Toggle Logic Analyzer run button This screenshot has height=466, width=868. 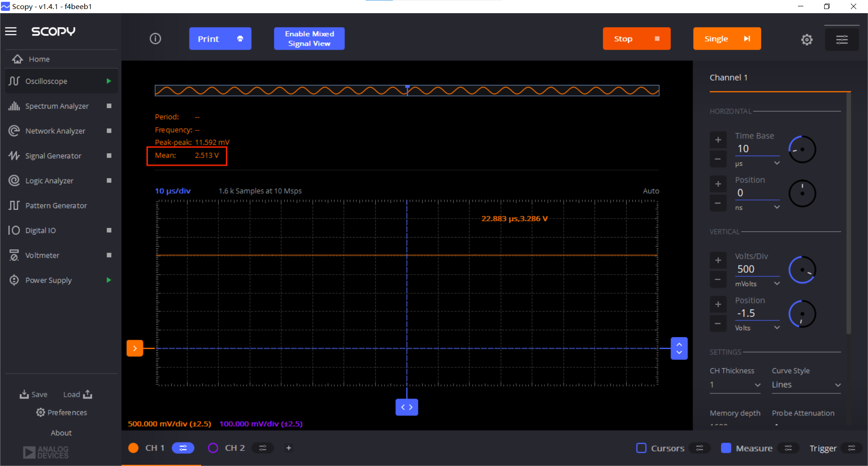point(109,181)
